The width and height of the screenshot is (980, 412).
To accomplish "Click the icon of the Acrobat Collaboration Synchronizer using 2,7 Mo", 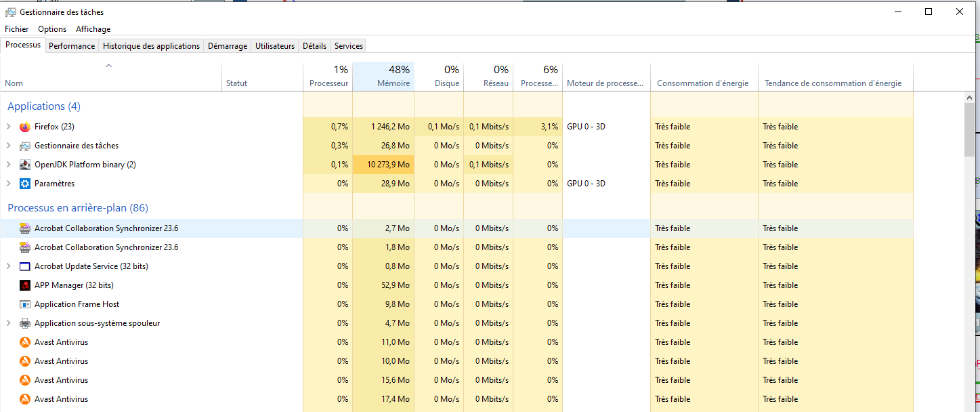I will click(x=25, y=228).
